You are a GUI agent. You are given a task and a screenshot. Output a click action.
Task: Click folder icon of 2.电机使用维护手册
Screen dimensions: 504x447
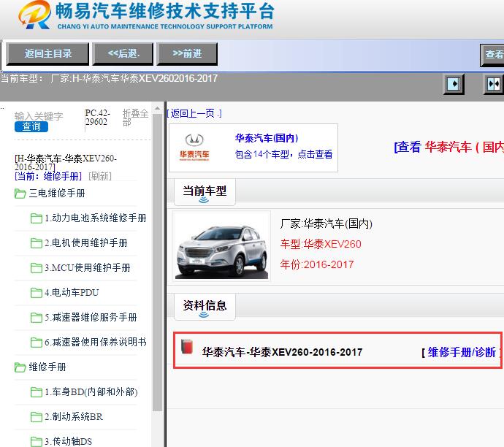pos(37,243)
